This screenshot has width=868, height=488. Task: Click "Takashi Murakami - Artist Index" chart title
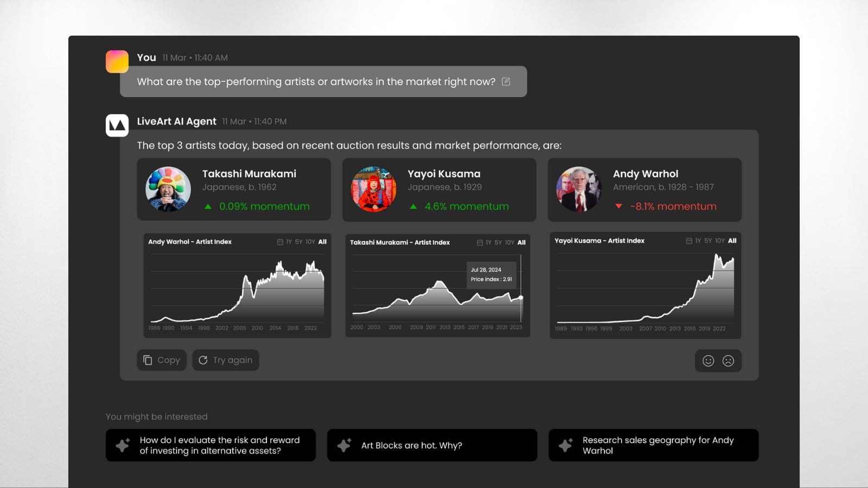click(400, 242)
